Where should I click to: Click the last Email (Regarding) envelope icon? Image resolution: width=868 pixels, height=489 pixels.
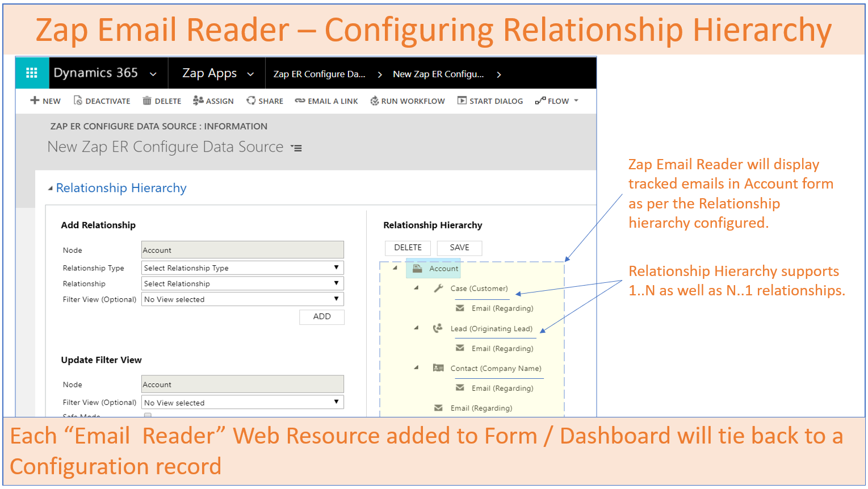[x=438, y=407]
